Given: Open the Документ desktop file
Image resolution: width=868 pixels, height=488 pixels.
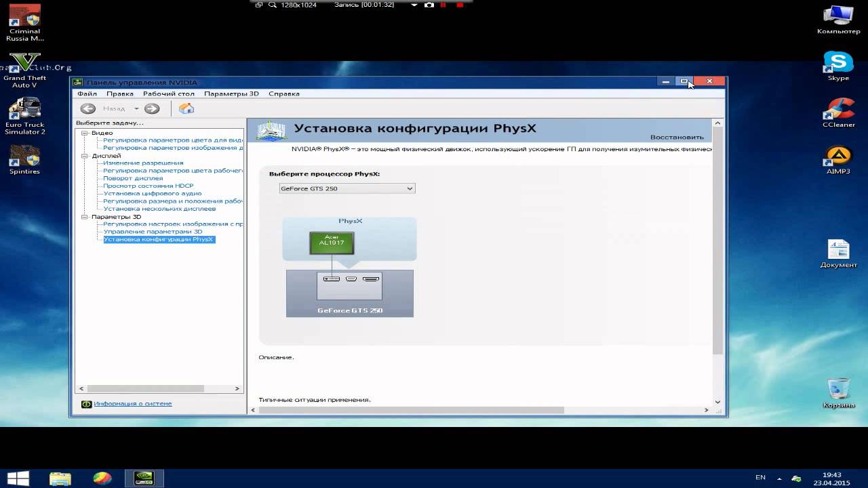Looking at the screenshot, I should (838, 253).
